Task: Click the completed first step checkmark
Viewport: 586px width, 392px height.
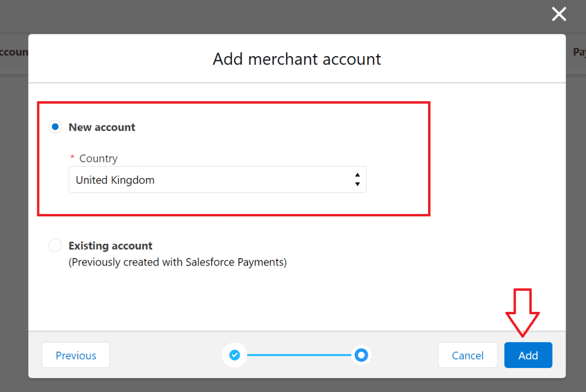Action: coord(235,355)
